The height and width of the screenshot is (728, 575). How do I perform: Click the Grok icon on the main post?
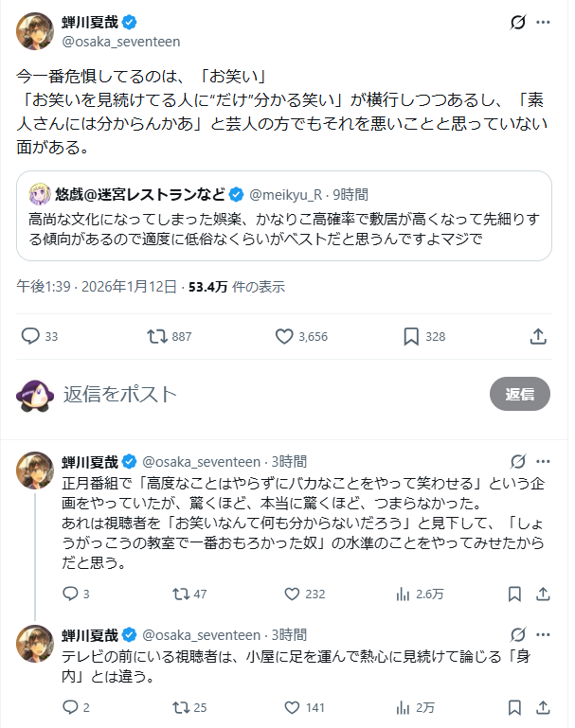518,23
